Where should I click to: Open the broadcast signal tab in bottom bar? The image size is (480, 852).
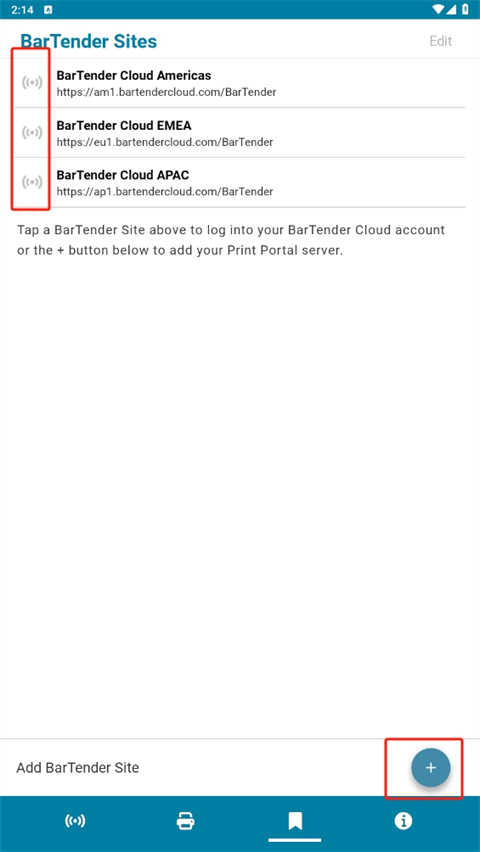(75, 821)
